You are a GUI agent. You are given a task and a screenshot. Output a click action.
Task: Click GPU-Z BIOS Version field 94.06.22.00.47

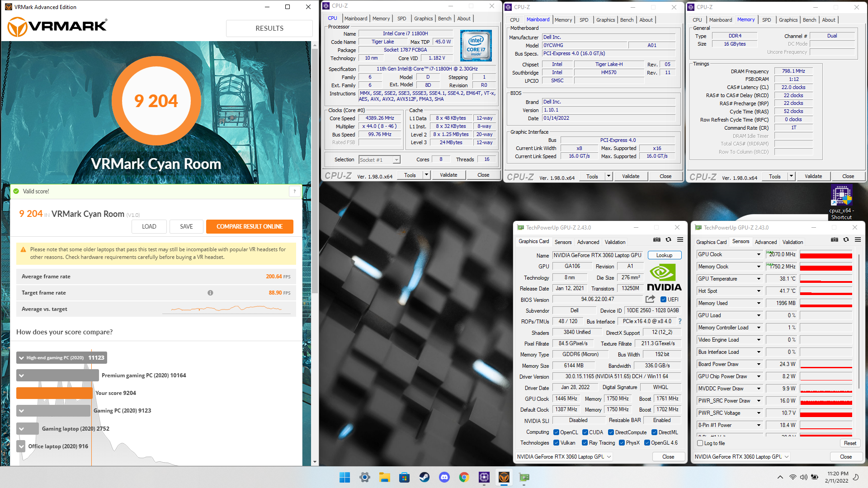click(x=598, y=299)
